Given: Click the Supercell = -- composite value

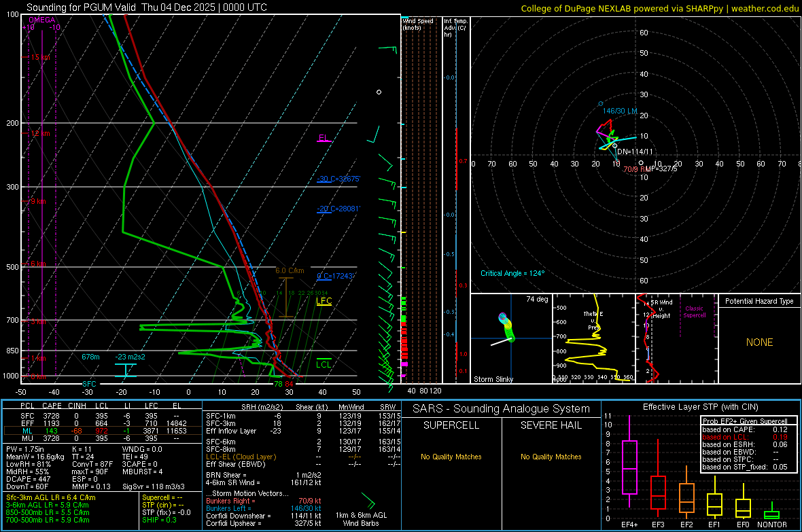Looking at the screenshot, I should pos(162,498).
